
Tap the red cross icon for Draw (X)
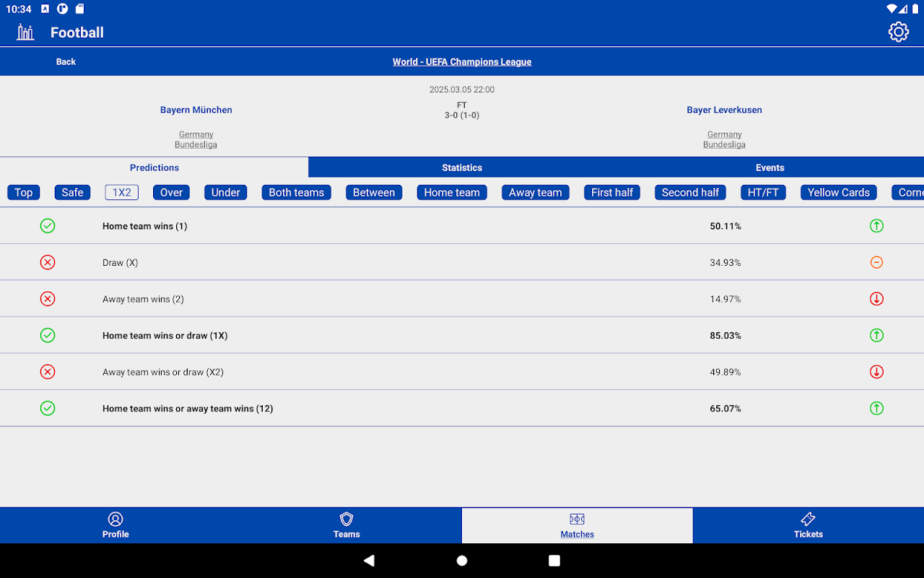click(48, 262)
